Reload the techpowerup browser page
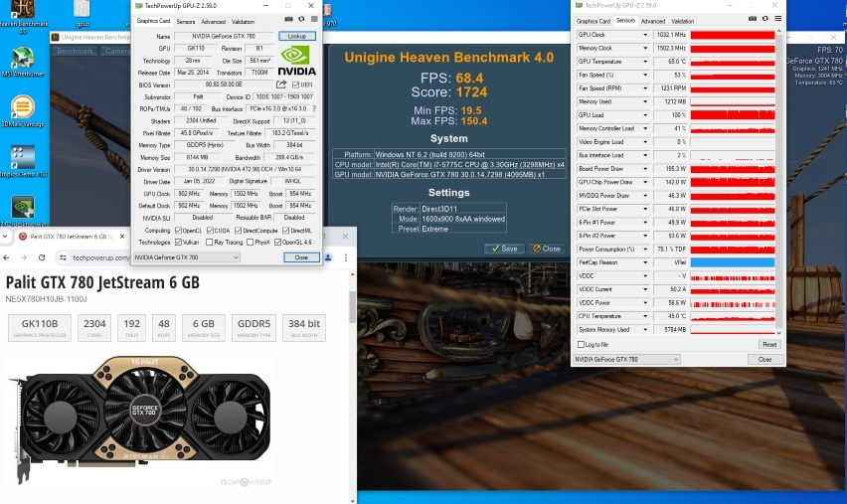Image resolution: width=847 pixels, height=504 pixels. [x=42, y=257]
